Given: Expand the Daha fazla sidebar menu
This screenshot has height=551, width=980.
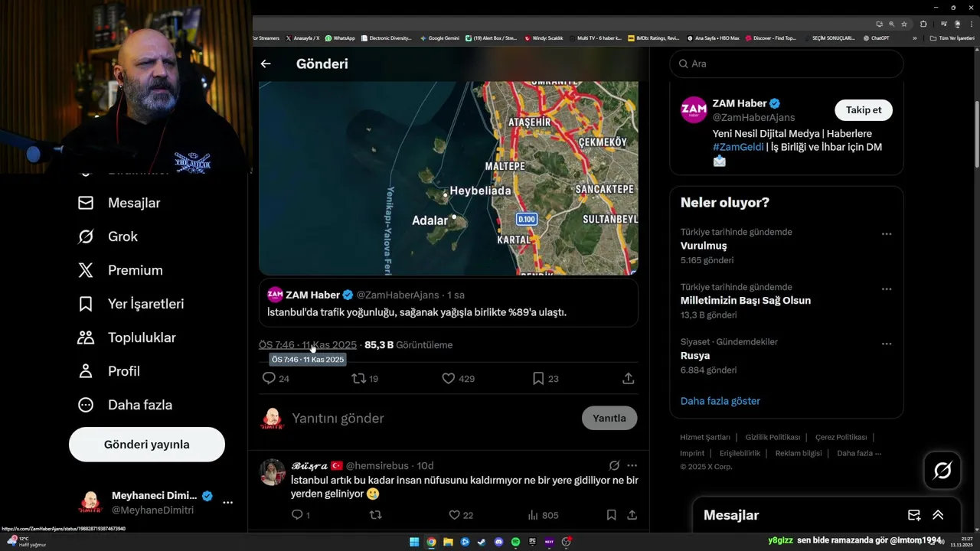Looking at the screenshot, I should pos(125,405).
